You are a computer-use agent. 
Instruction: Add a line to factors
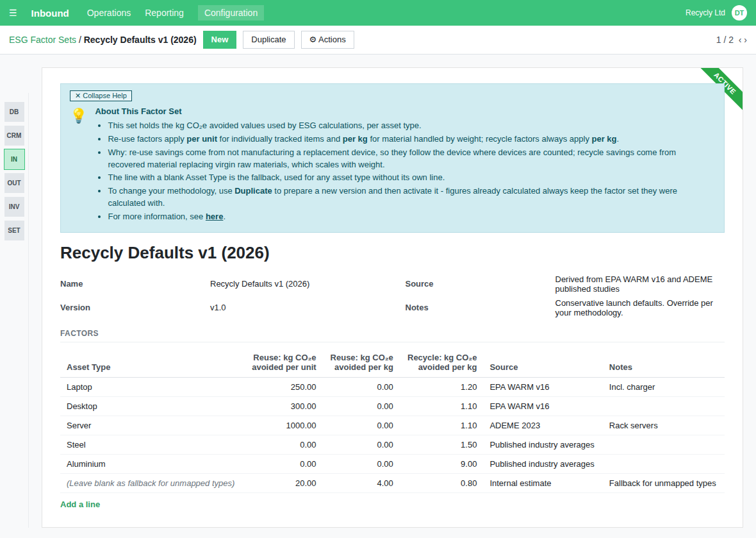80,504
